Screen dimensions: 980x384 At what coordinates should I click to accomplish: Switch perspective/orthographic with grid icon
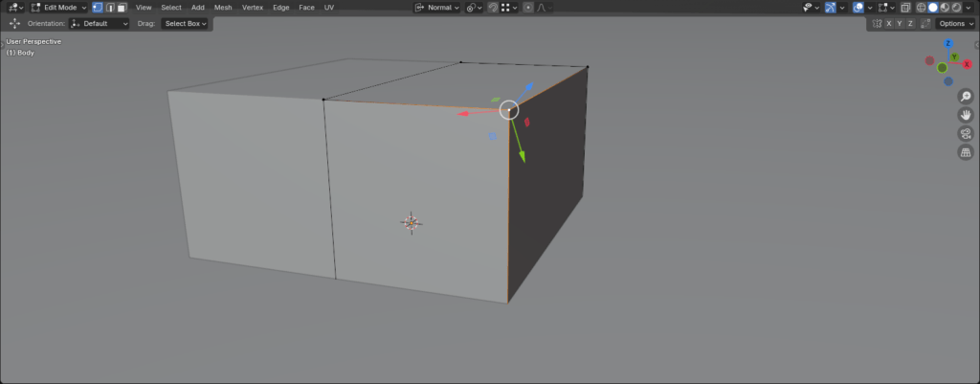[966, 152]
